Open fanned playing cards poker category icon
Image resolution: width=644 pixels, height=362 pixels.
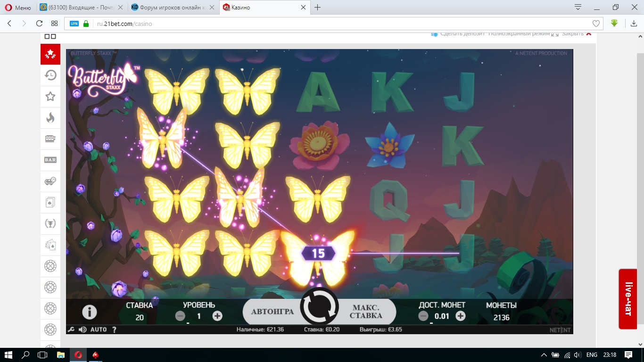(x=50, y=245)
